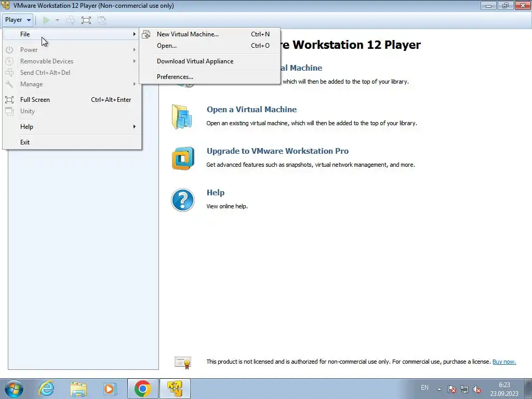The width and height of the screenshot is (532, 399).
Task: Click the Open a Virtual Machine folder icon
Action: pos(182,117)
